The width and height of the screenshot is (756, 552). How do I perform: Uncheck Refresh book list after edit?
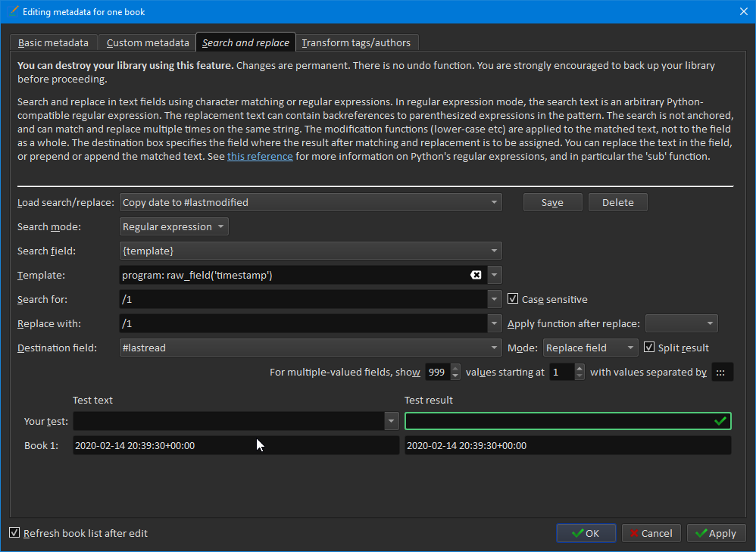(x=14, y=533)
